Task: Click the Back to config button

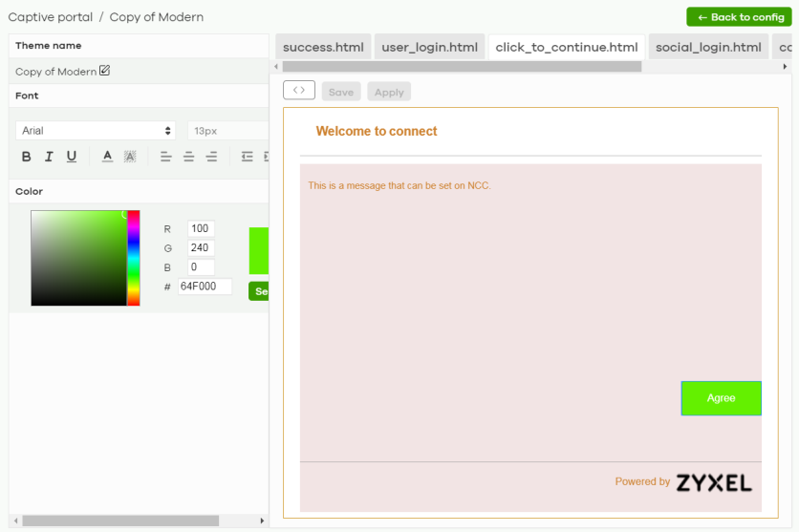Action: (741, 17)
